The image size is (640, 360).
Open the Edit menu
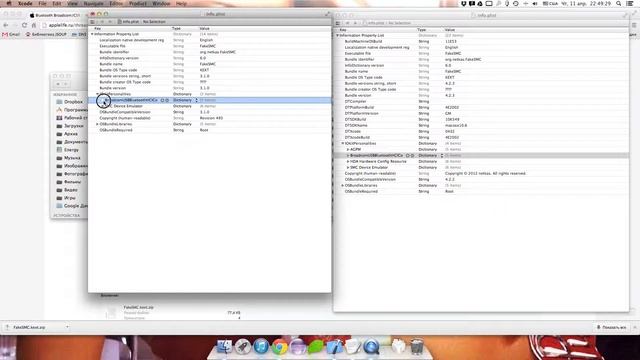point(57,3)
